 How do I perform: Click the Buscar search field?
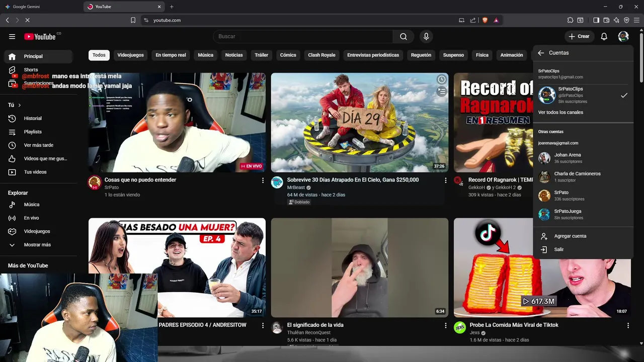303,36
